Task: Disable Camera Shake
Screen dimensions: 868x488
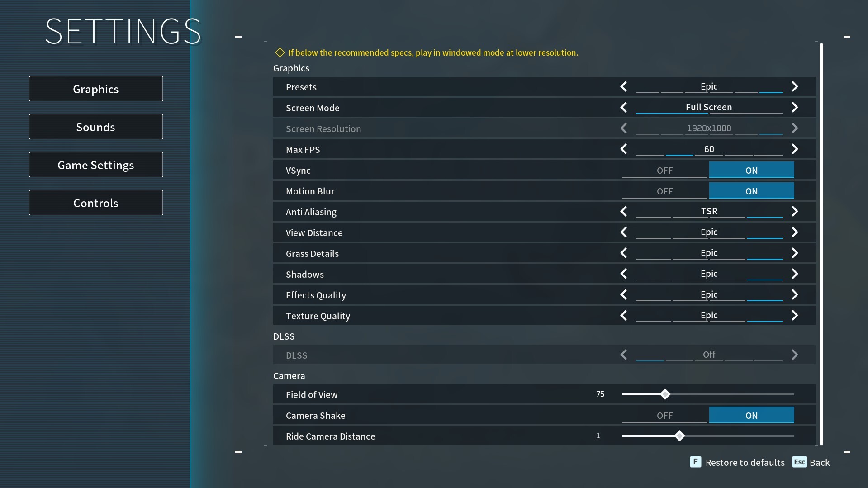Action: point(665,415)
